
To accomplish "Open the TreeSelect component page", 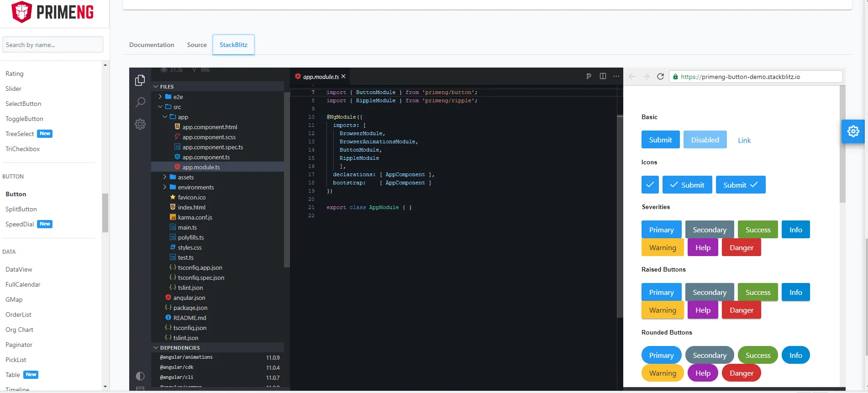I will click(x=20, y=134).
